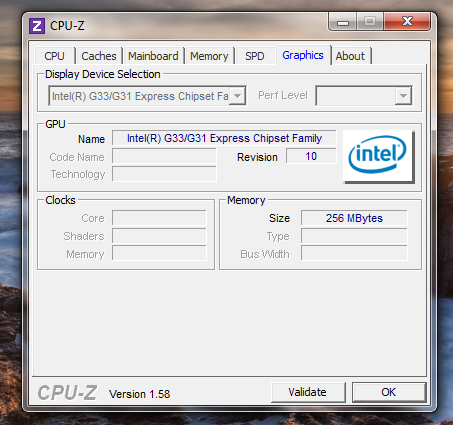
Task: Open the Caches tab
Action: click(99, 56)
